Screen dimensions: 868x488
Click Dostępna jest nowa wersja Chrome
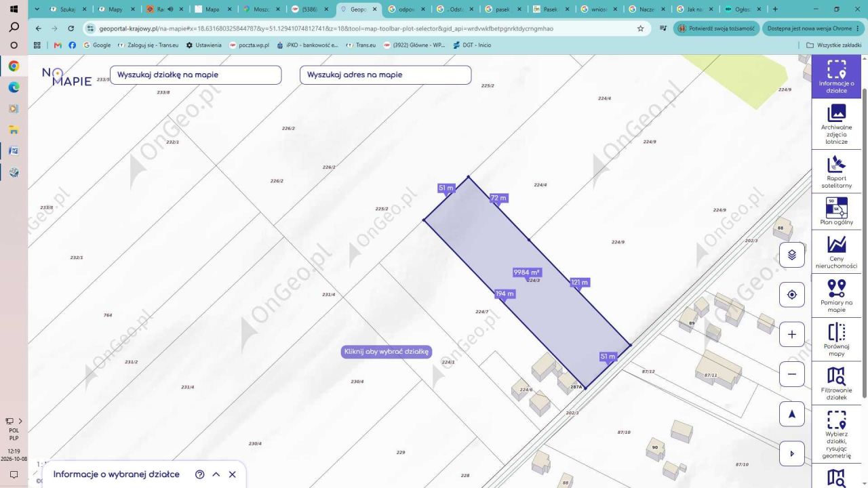point(814,28)
